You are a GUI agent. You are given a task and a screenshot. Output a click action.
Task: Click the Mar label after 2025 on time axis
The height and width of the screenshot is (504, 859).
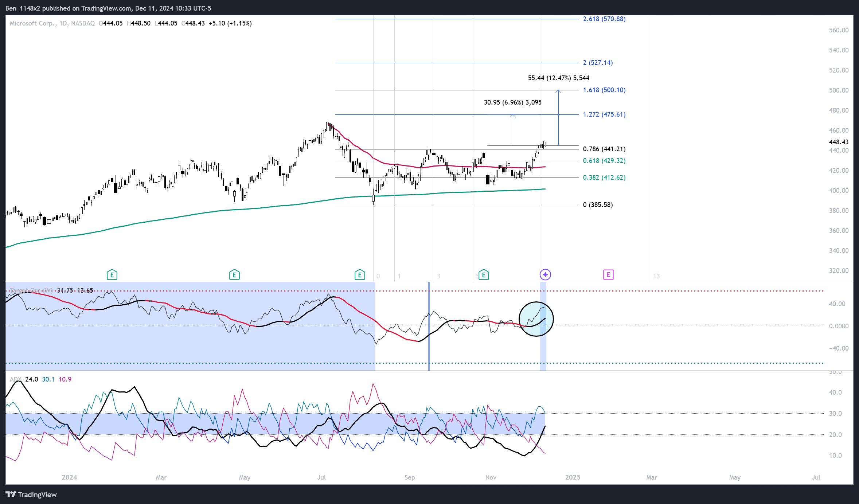652,477
